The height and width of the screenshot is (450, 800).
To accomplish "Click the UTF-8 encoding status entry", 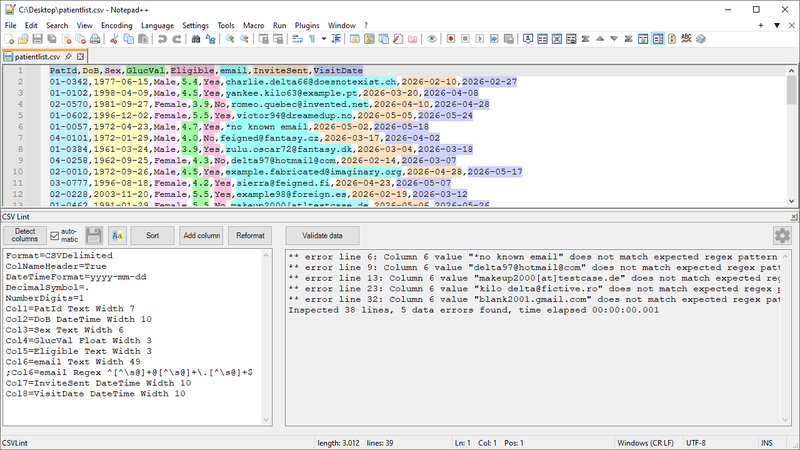I will coord(696,443).
